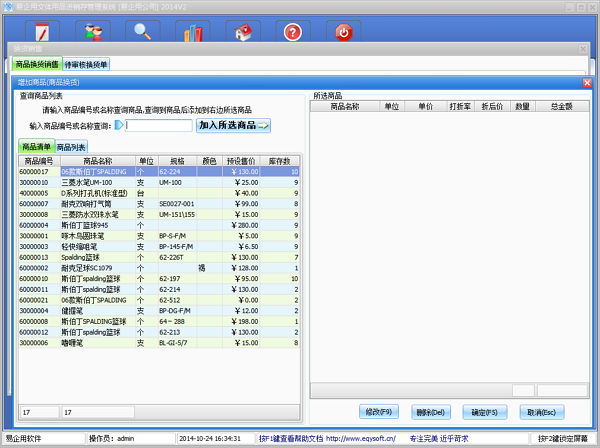Select row 轻快缩咀笔
Viewport: 600px width, 448px height.
tap(159, 247)
